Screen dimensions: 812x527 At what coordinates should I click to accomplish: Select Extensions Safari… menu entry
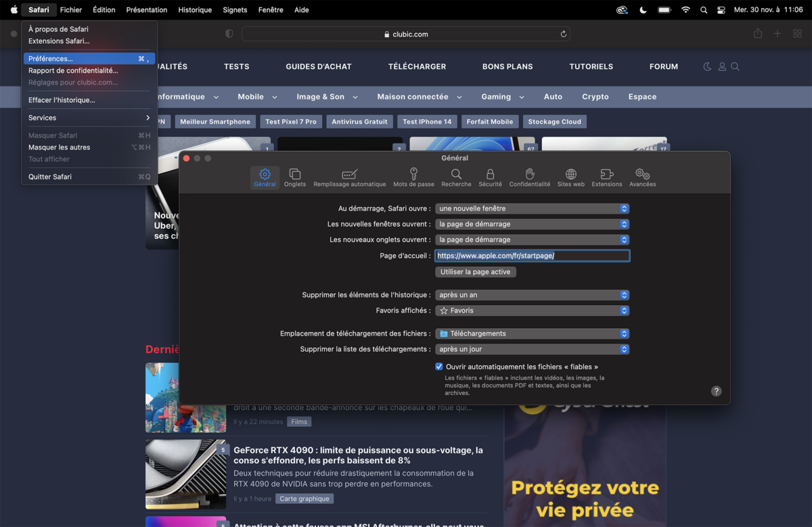(89, 41)
